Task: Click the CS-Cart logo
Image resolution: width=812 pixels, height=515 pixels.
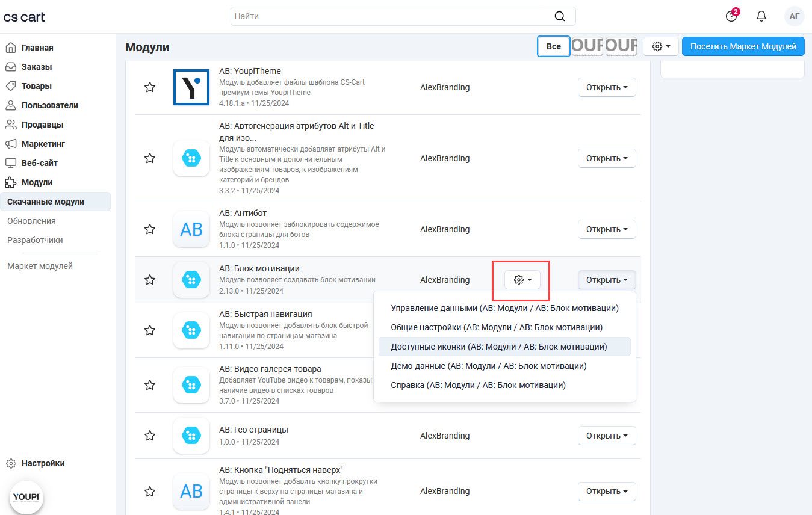Action: (x=24, y=17)
